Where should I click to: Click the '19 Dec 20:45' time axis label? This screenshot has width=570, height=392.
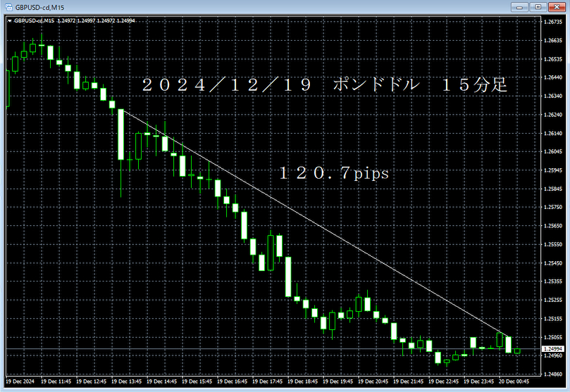pyautogui.click(x=373, y=381)
